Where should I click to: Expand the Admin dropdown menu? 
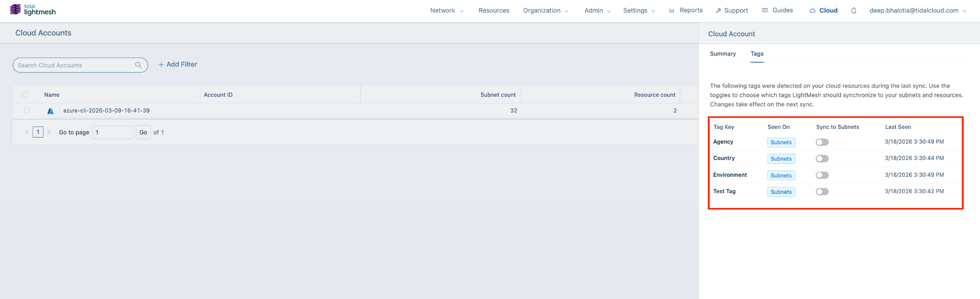click(x=597, y=11)
